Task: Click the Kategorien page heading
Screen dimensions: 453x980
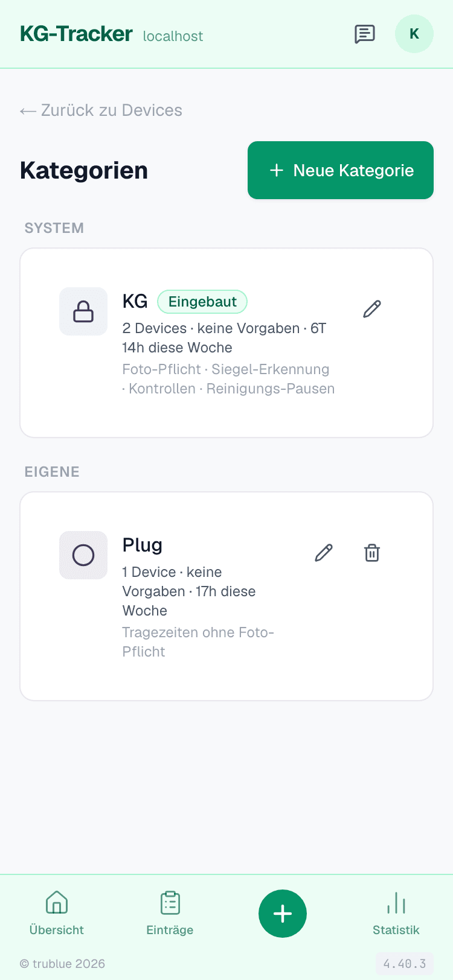Action: (84, 170)
